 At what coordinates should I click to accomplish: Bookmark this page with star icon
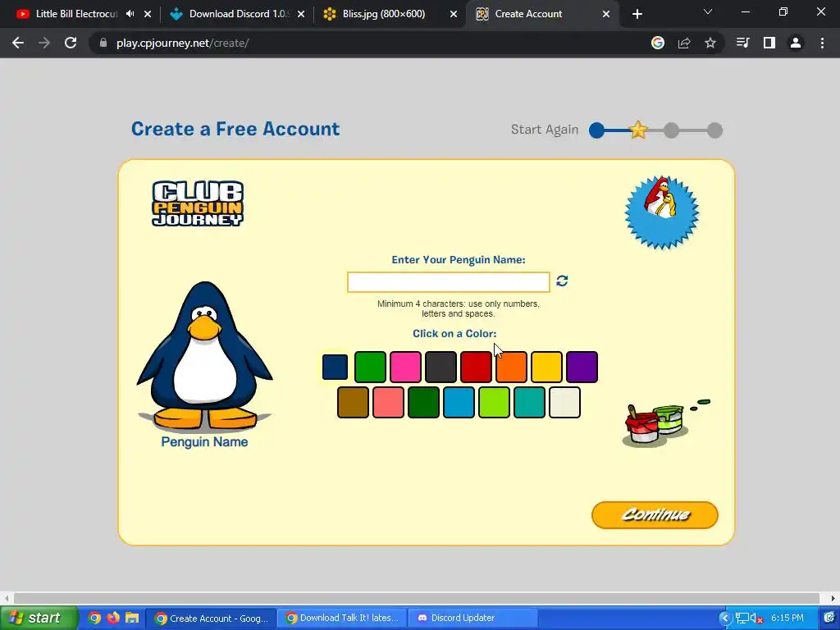tap(710, 43)
